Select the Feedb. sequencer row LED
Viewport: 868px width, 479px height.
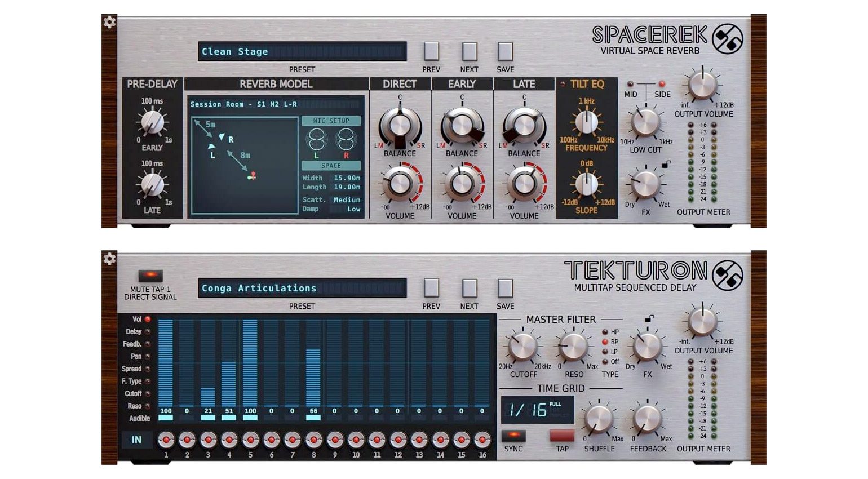(148, 344)
